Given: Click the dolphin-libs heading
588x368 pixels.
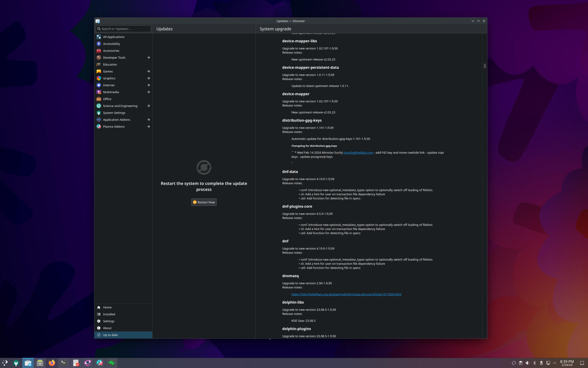Looking at the screenshot, I should (293, 302).
